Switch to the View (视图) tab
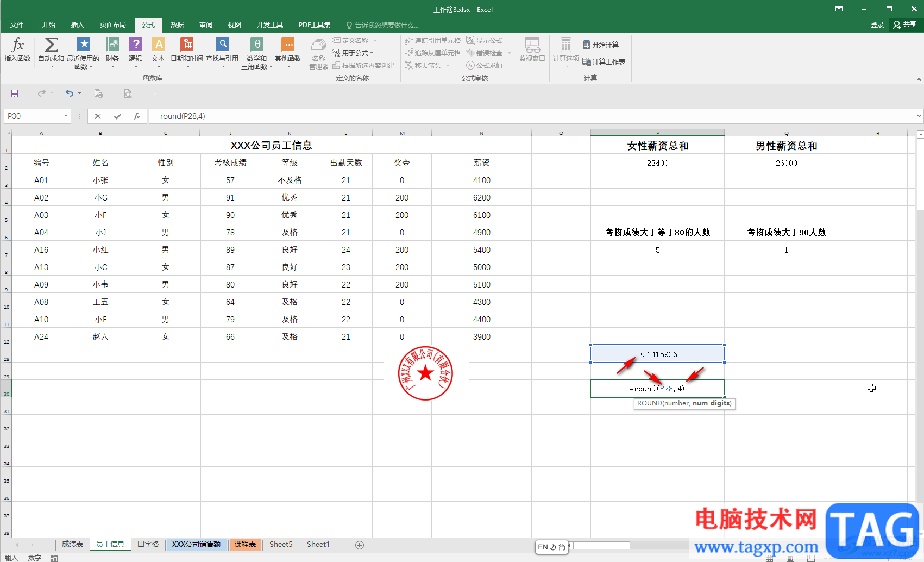This screenshot has width=924, height=562. pyautogui.click(x=235, y=24)
